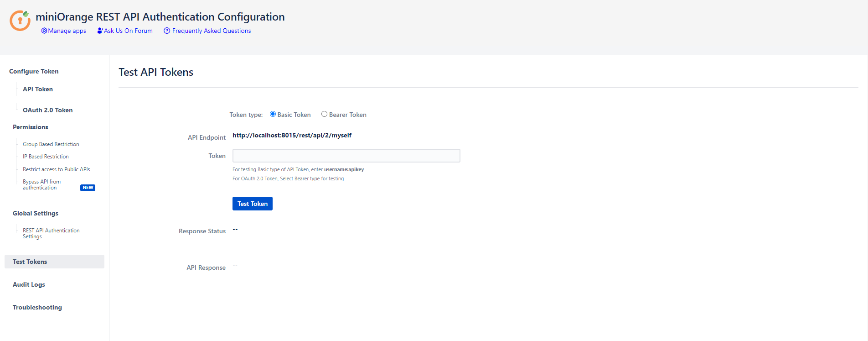Go to API Token in sidebar
Viewport: 868px width, 341px height.
tap(38, 89)
